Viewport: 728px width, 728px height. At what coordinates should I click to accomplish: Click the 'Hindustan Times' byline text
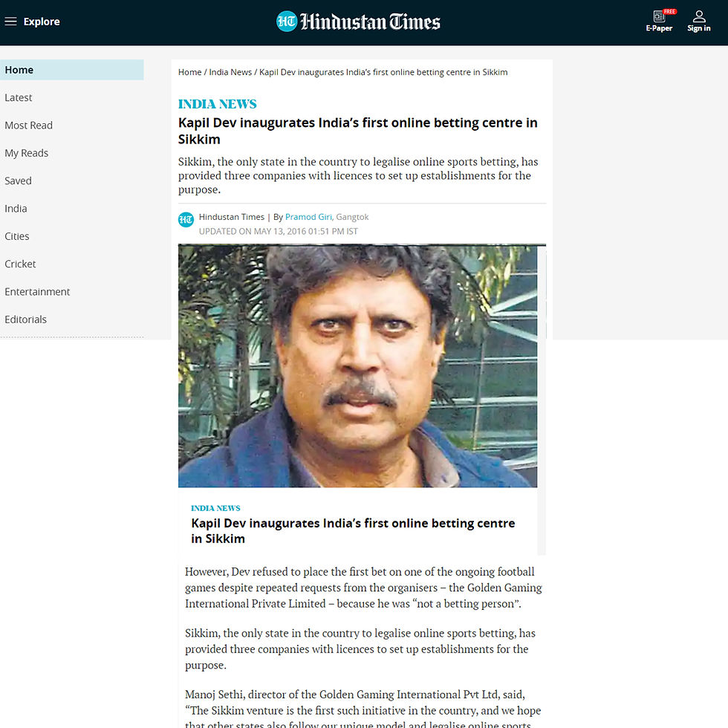(232, 217)
